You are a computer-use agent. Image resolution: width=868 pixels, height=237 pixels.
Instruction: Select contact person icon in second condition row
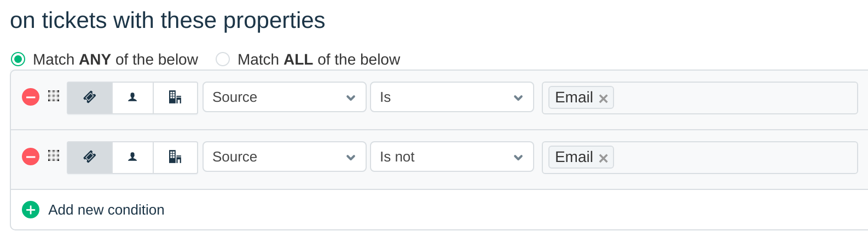[132, 157]
